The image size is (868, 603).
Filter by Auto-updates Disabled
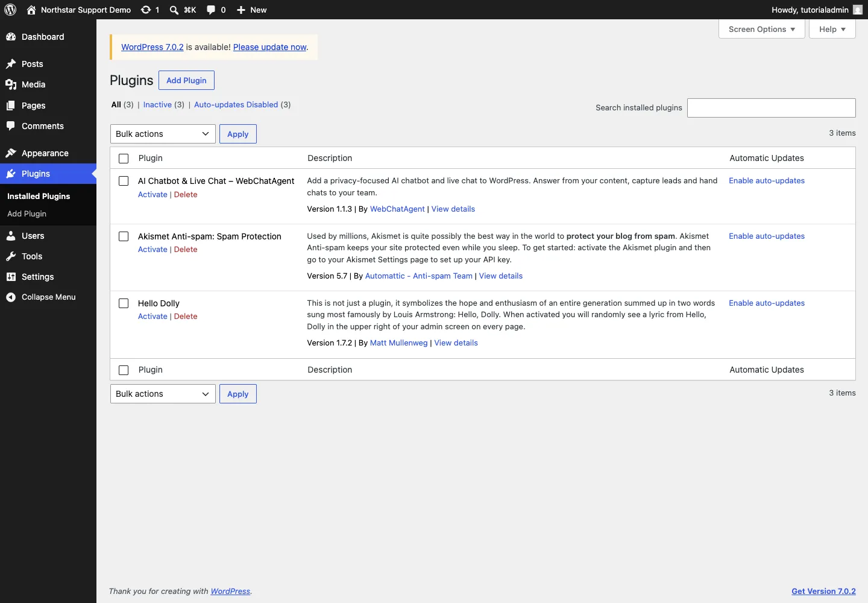pyautogui.click(x=236, y=104)
